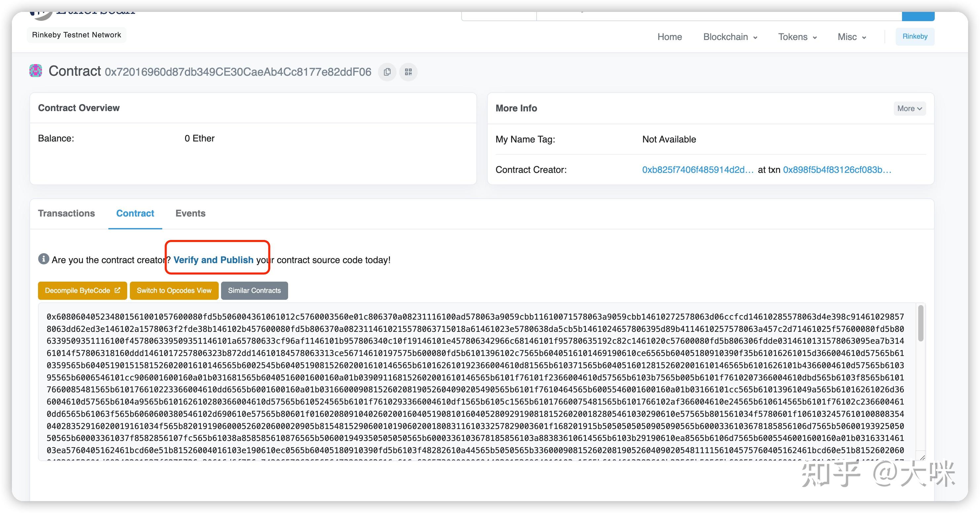Open the Blockchain dropdown menu
The width and height of the screenshot is (980, 513).
point(730,37)
